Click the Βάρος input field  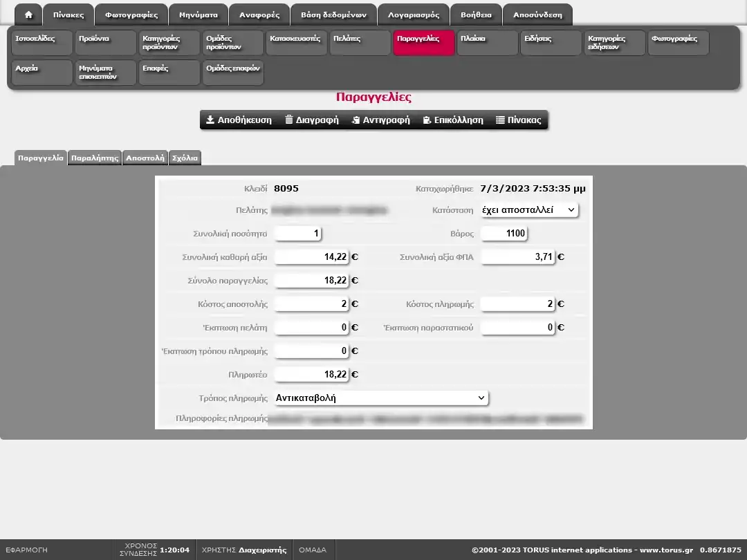504,234
